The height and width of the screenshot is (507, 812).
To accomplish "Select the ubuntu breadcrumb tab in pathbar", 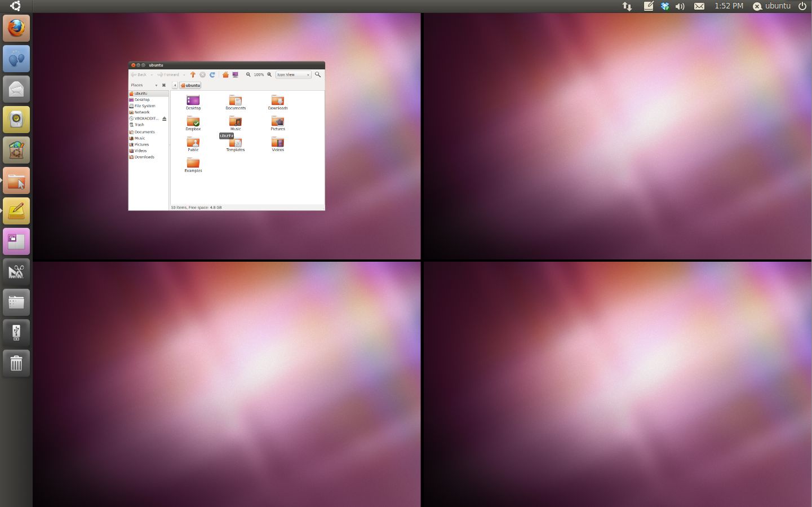I will (x=190, y=85).
